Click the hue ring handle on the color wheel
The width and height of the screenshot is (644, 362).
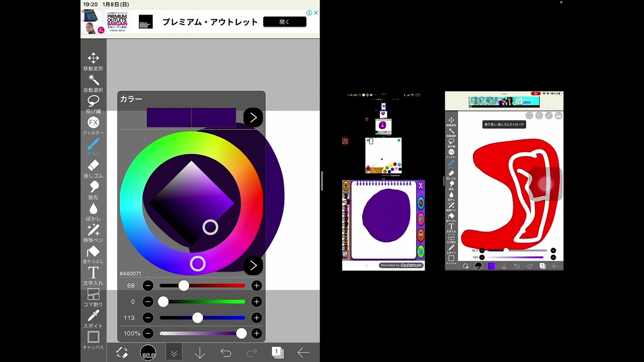198,263
